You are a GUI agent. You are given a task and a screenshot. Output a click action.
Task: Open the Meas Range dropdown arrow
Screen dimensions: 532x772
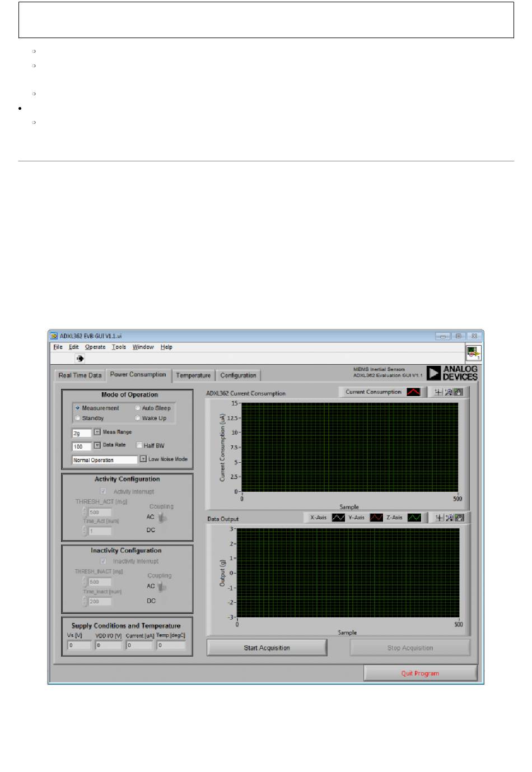(97, 432)
